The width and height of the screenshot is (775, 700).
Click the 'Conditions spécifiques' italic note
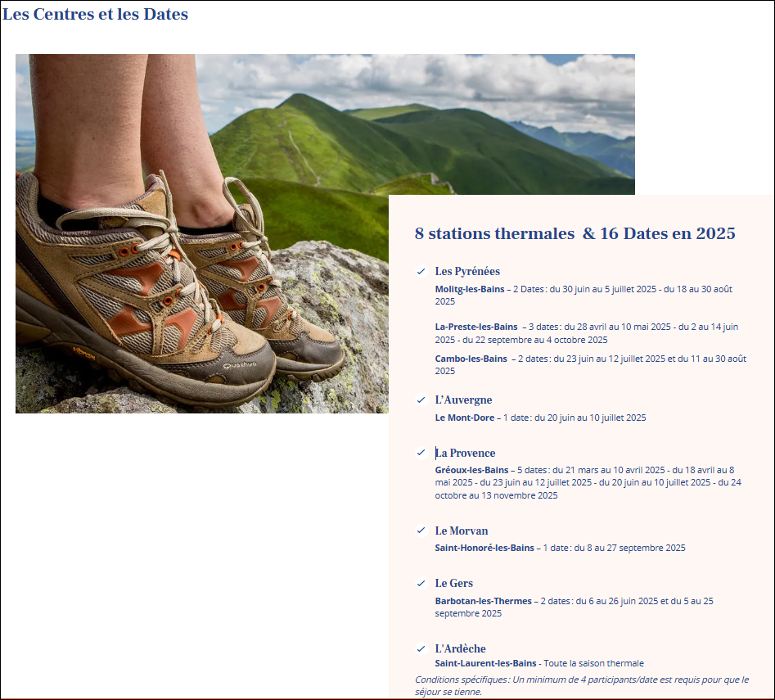point(582,685)
